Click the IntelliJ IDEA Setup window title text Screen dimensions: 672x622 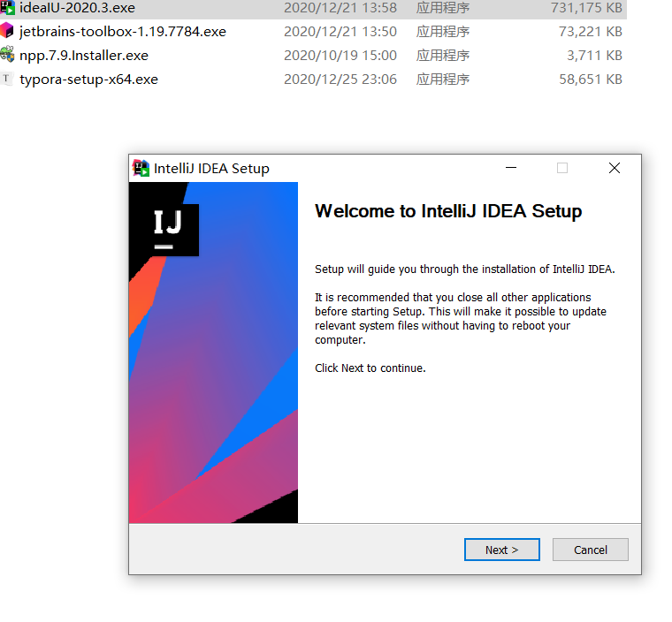[211, 168]
